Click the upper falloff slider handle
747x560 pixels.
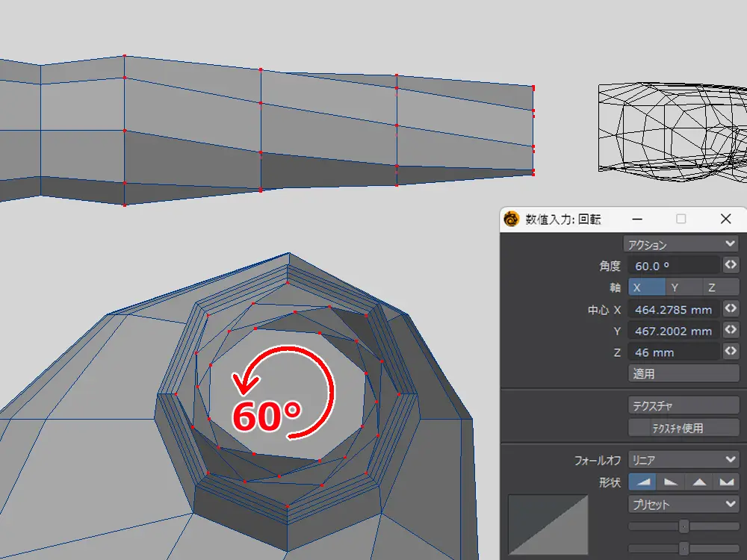684,526
